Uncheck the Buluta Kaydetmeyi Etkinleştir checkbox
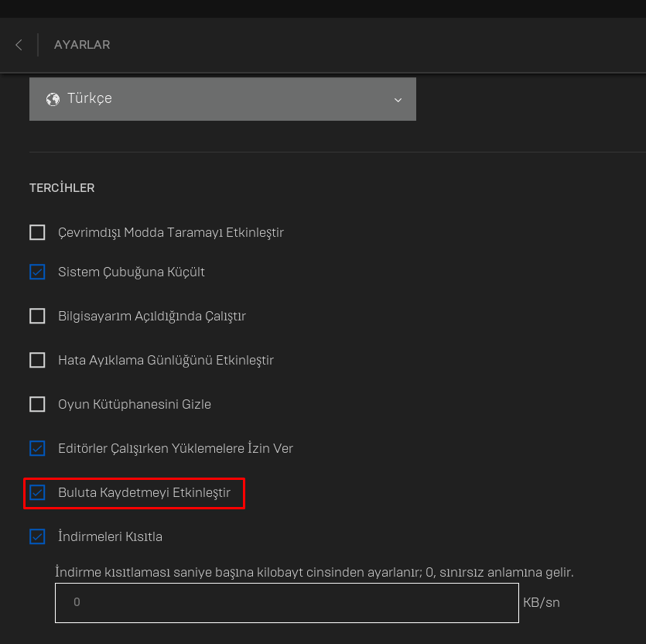Viewport: 646px width, 644px height. pos(37,492)
